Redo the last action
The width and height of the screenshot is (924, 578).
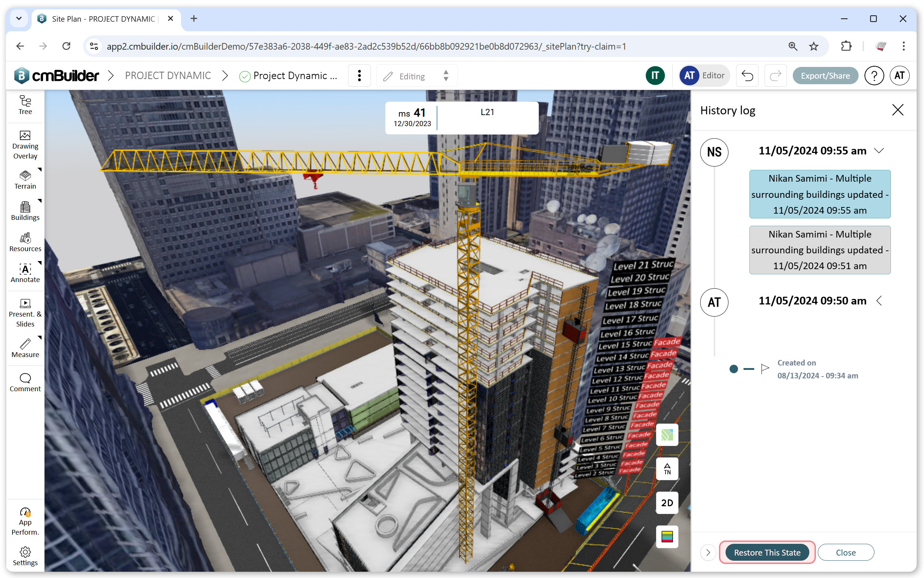[775, 76]
